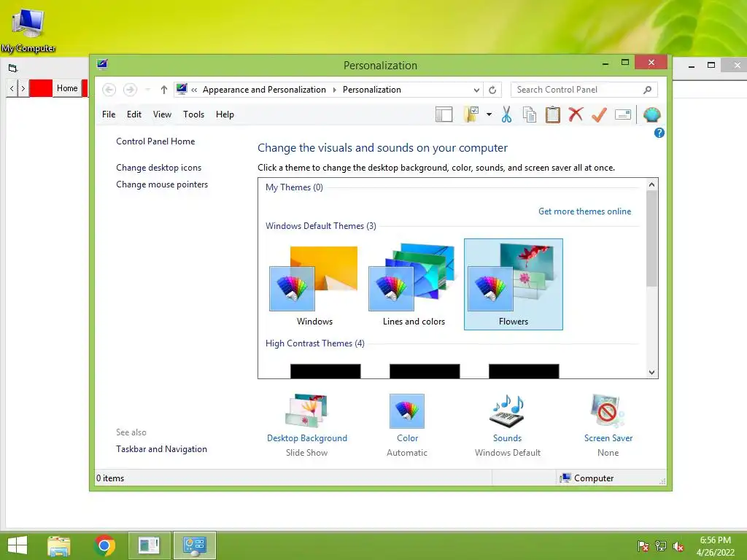747x560 pixels.
Task: Open Taskbar and Navigation link
Action: click(161, 449)
